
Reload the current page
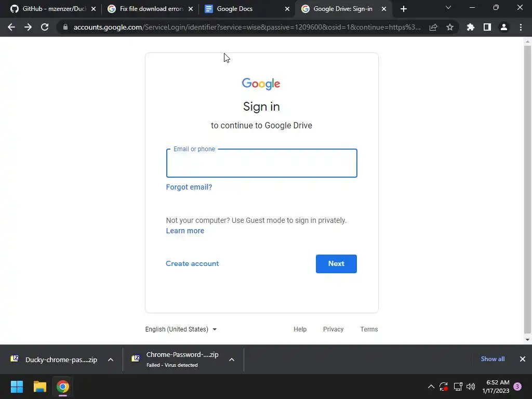45,27
